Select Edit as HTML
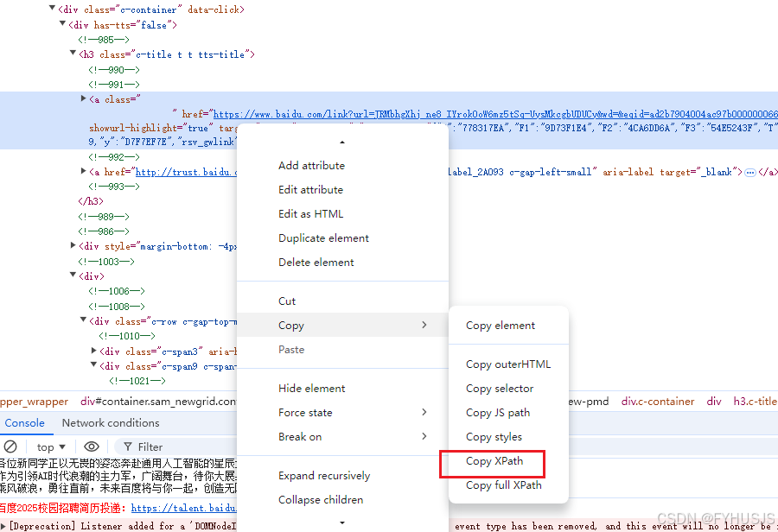Screen dimensions: 778x532 tap(342, 214)
